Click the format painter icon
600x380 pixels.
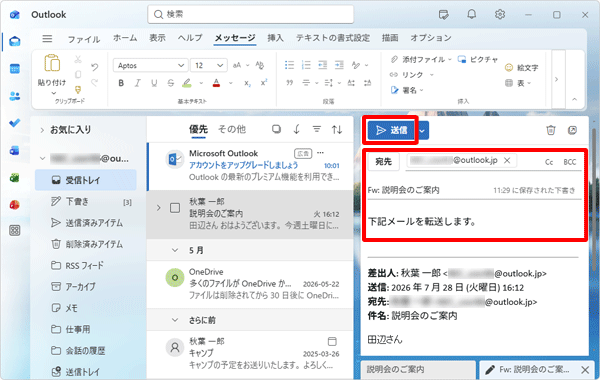78,90
